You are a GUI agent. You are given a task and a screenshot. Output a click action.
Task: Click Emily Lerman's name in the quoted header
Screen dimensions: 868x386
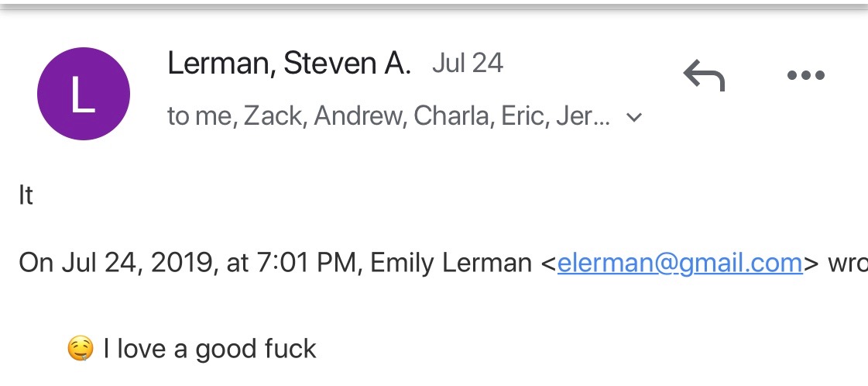(x=451, y=263)
